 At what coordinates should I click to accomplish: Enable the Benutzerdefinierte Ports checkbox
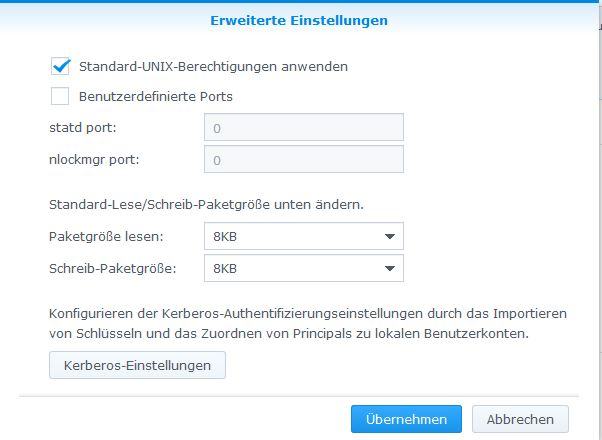click(x=60, y=97)
